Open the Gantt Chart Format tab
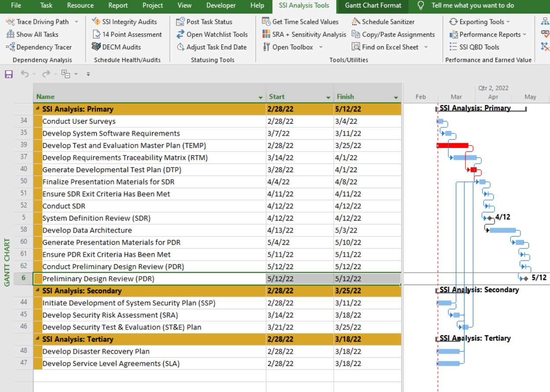 pos(373,6)
